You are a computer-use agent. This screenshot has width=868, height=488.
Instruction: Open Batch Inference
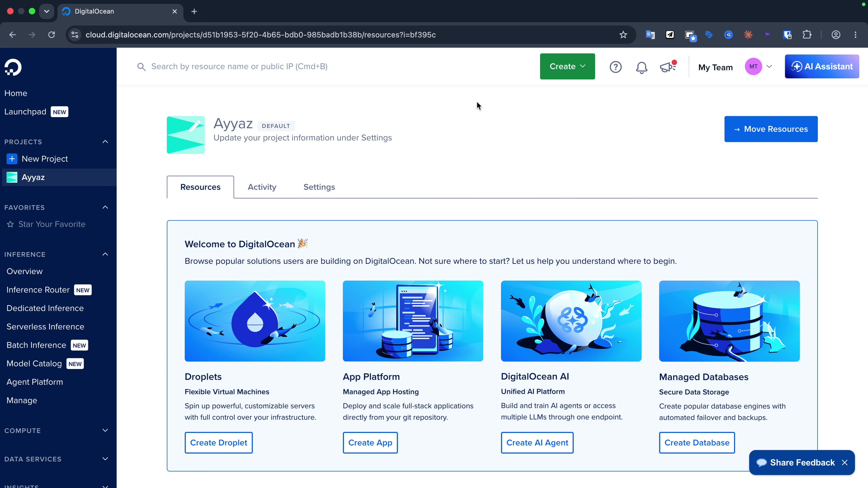36,345
